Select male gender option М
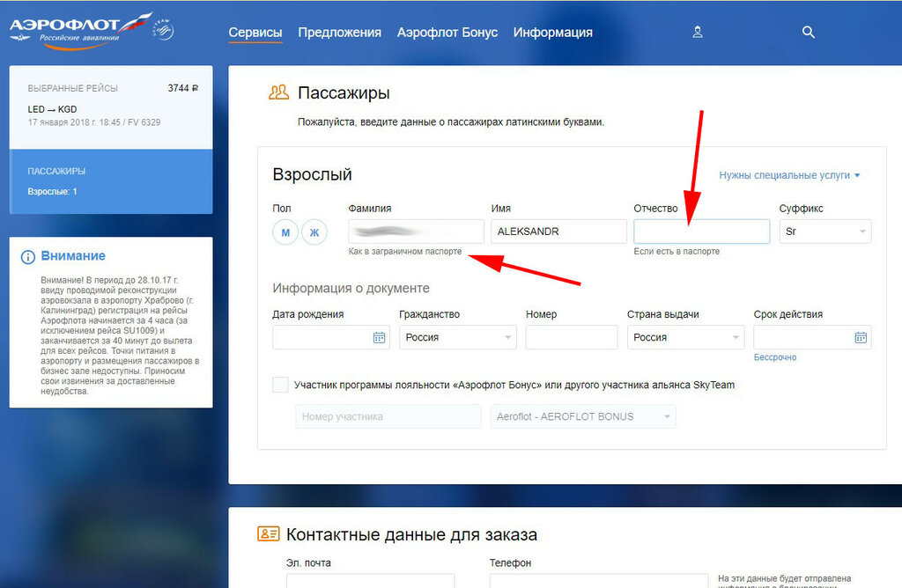This screenshot has width=902, height=588. pos(285,232)
